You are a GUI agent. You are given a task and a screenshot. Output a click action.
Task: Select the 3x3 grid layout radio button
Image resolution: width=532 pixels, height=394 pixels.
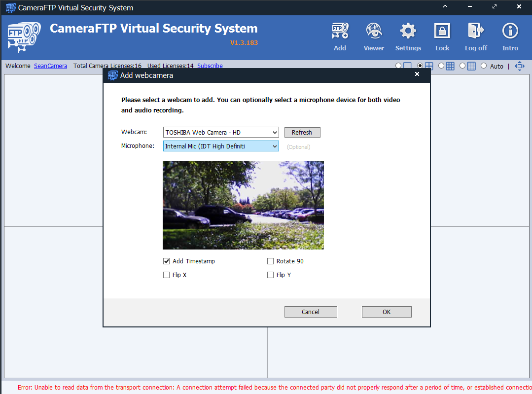441,66
